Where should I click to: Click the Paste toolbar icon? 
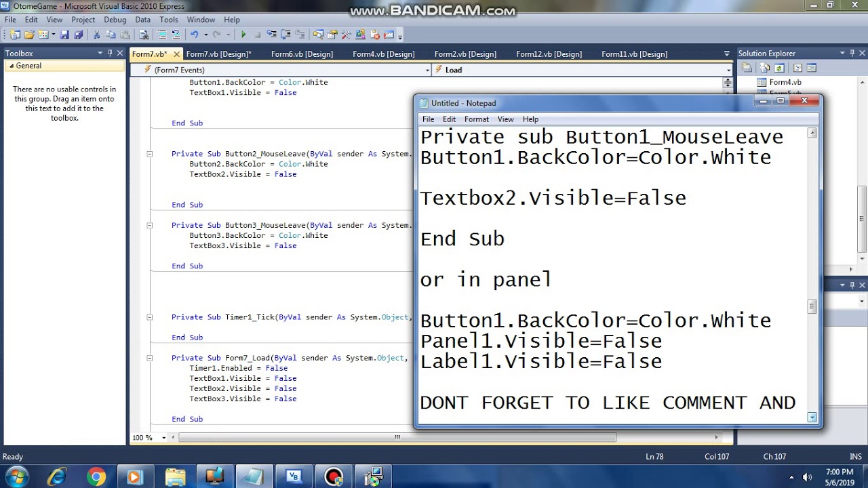[125, 35]
